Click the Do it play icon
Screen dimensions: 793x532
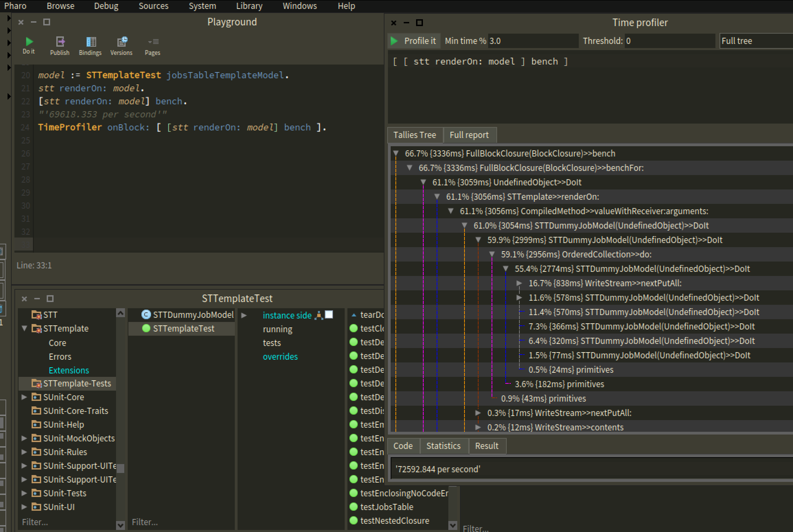(29, 42)
